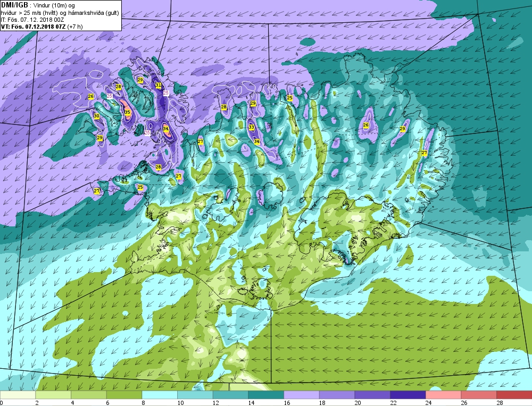Viewport: 532px width, 406px height.
Task: Click the colour scale tick label 20
Action: click(x=358, y=403)
